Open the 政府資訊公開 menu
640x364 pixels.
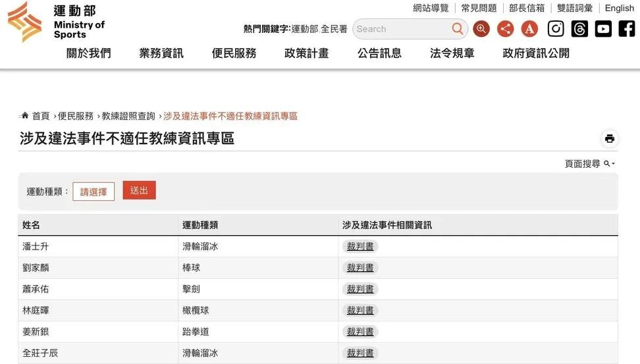(x=536, y=53)
